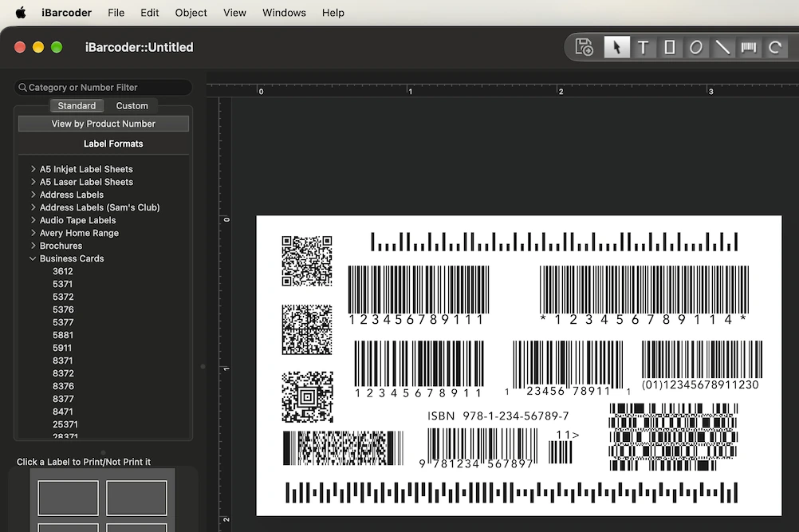Open the View menu
This screenshot has height=532, width=799.
coord(234,12)
